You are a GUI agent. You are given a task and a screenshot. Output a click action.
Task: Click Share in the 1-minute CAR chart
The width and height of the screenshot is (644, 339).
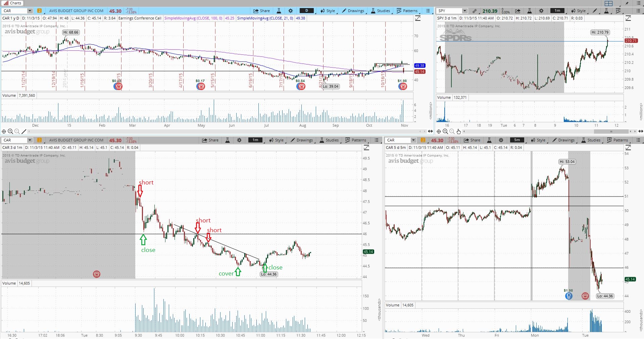210,140
